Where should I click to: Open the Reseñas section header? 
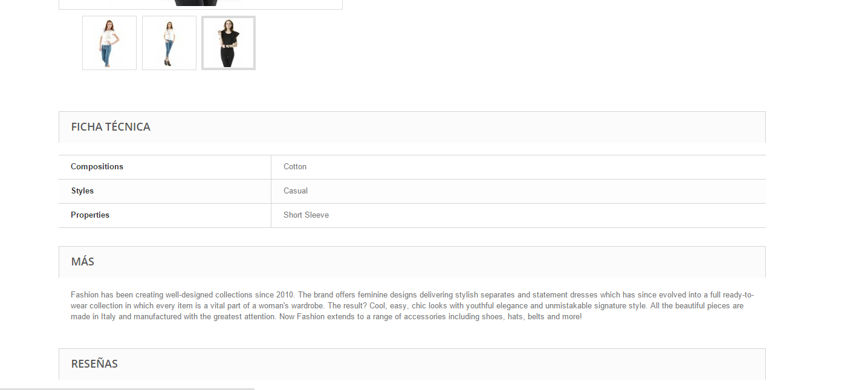94,364
